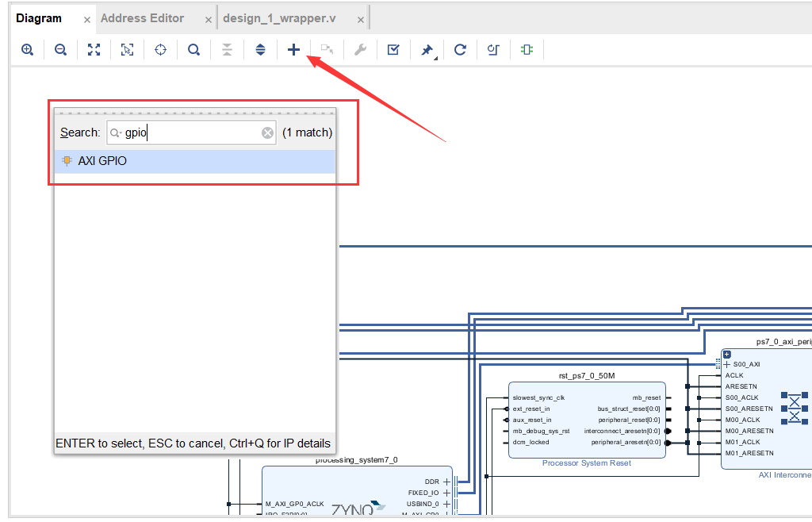The image size is (812, 522).
Task: Click into the IP search field
Action: (192, 133)
